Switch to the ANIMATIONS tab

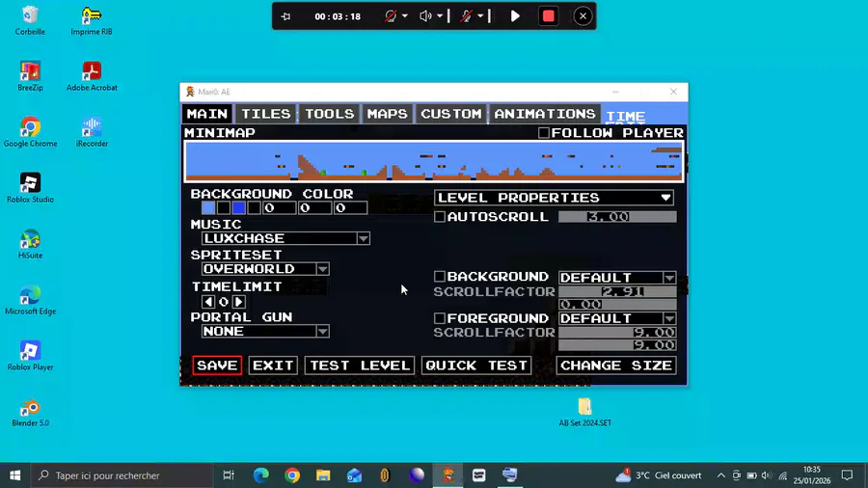click(545, 114)
